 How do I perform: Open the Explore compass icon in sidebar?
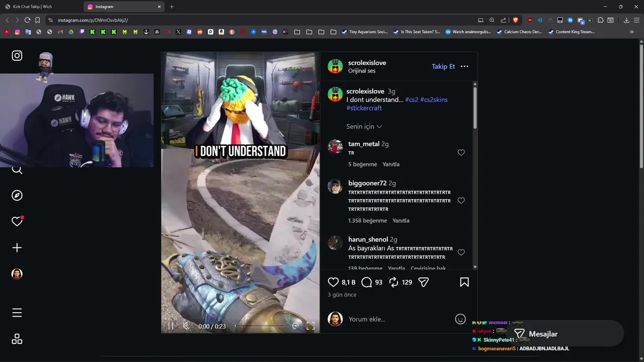click(x=17, y=196)
